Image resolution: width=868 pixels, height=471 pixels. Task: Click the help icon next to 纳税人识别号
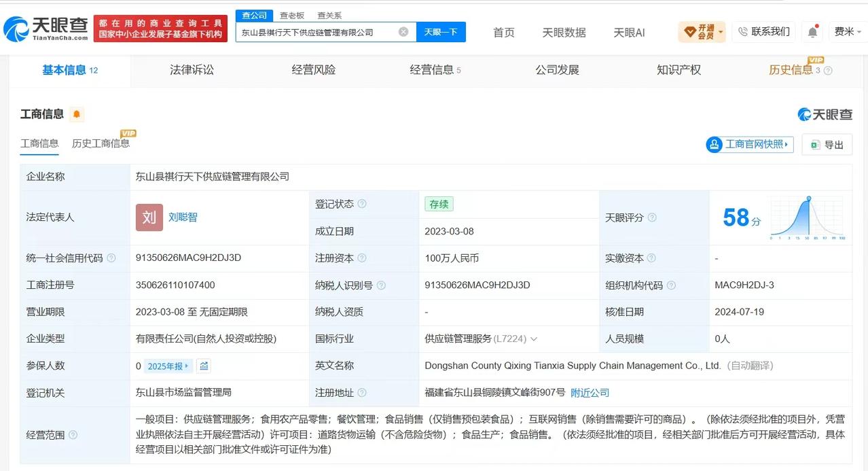tap(382, 285)
